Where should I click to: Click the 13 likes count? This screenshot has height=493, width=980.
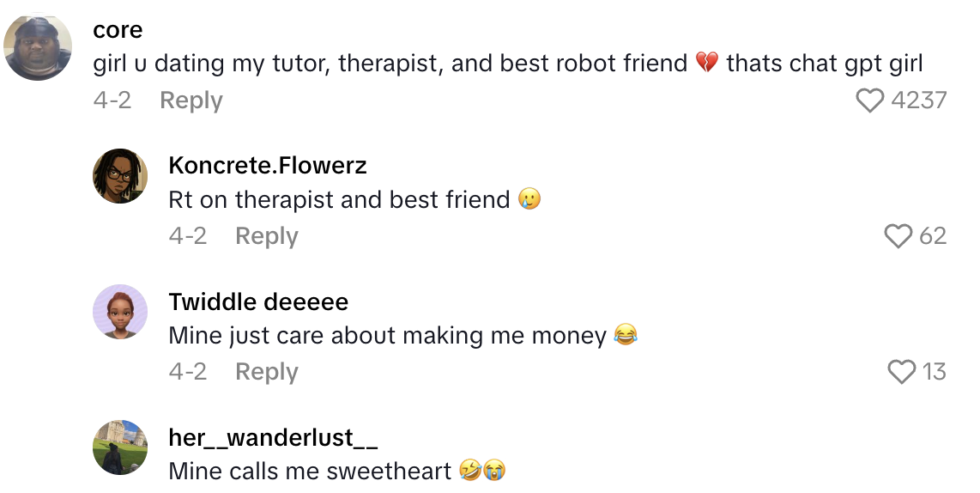click(934, 372)
